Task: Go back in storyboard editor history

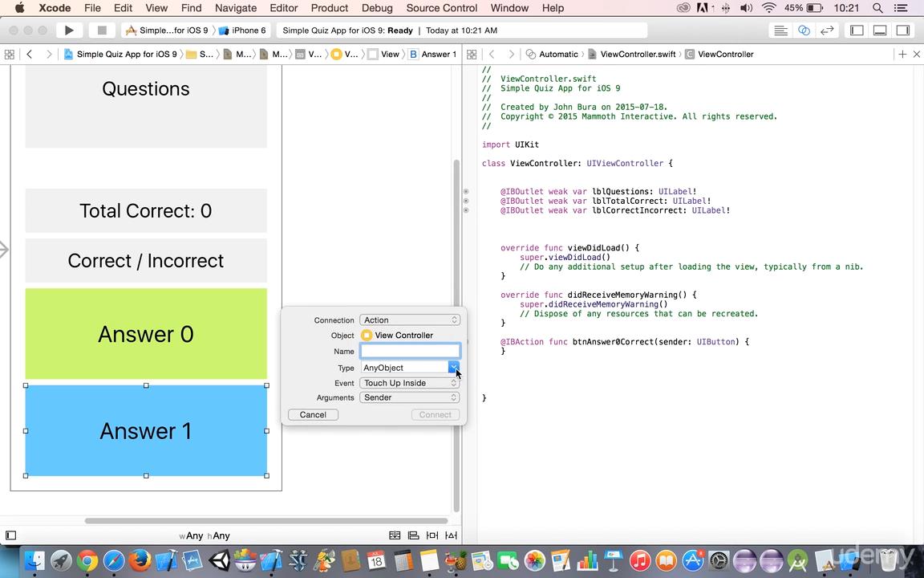Action: 30,55
